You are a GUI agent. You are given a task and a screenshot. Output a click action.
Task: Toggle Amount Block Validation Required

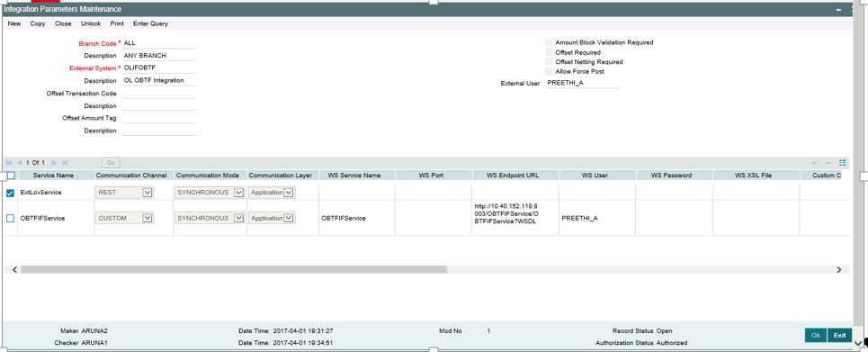pos(549,42)
